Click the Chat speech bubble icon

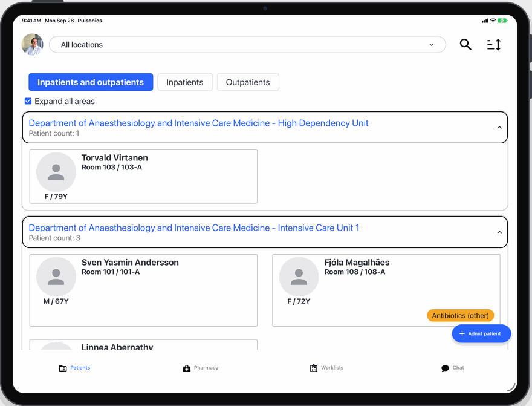point(445,368)
